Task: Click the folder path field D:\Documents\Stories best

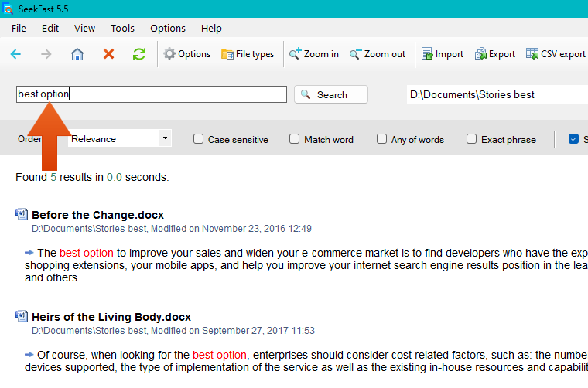Action: (497, 94)
